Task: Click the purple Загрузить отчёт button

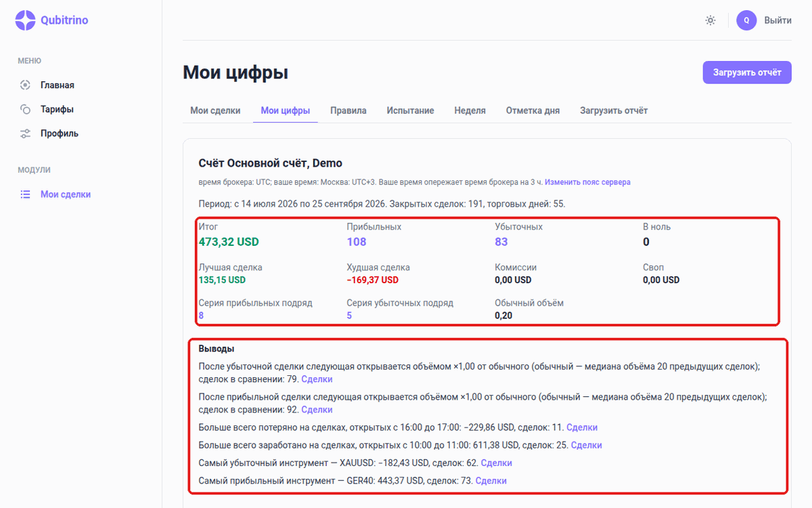Action: click(x=747, y=72)
